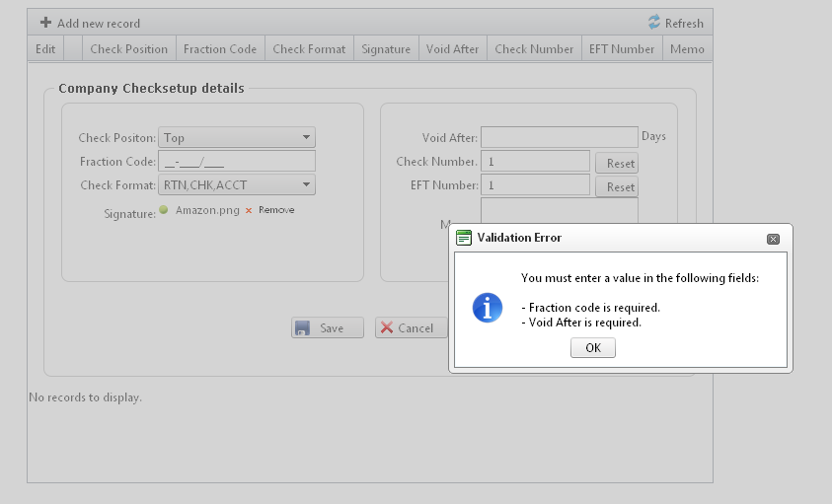Open the Check Position dropdown
This screenshot has height=504, width=832.
click(x=307, y=138)
